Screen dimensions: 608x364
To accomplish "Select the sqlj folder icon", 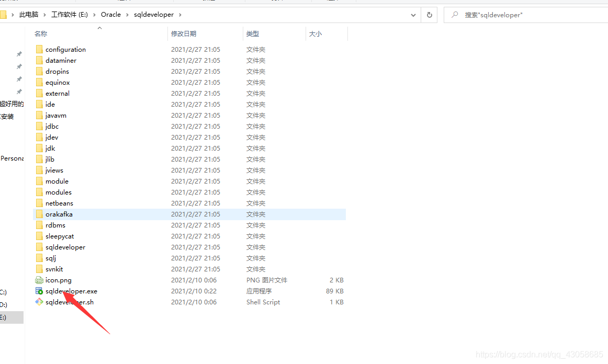I will click(x=39, y=258).
